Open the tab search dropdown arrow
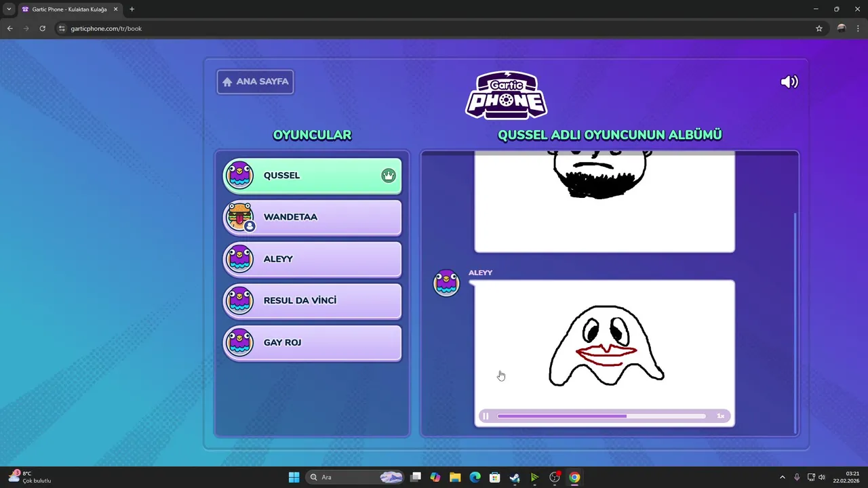The width and height of the screenshot is (868, 488). point(9,9)
